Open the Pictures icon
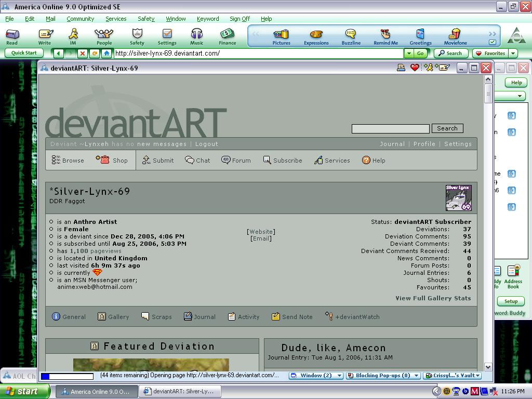The height and width of the screenshot is (399, 532). (281, 37)
